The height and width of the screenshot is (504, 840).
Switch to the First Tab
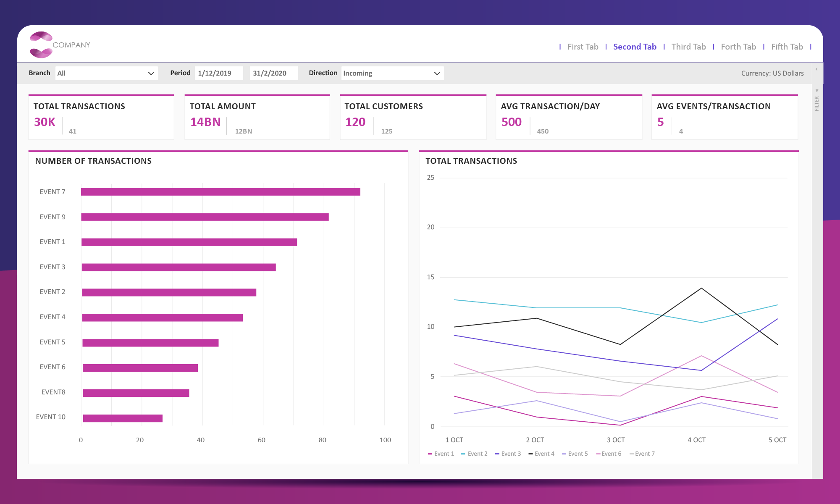583,47
